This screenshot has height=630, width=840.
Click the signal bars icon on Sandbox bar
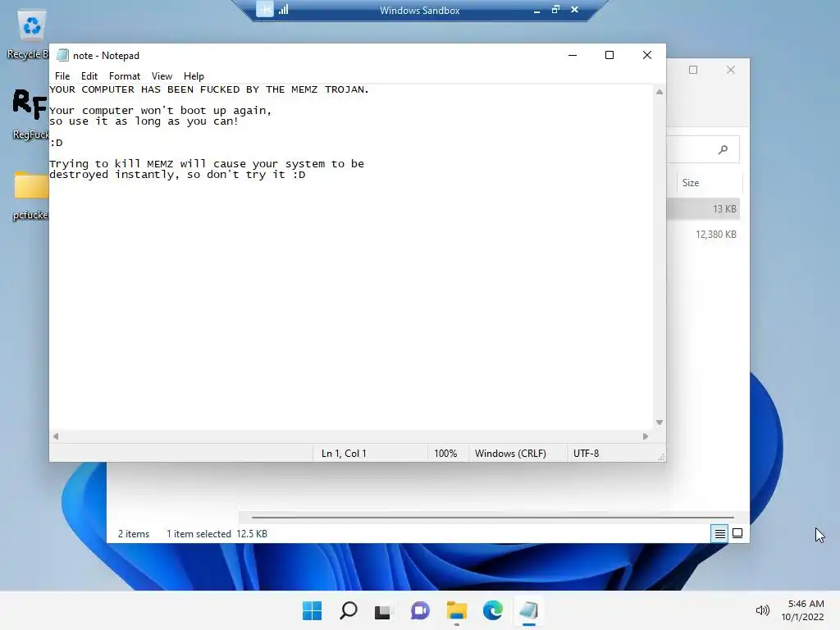(x=283, y=9)
